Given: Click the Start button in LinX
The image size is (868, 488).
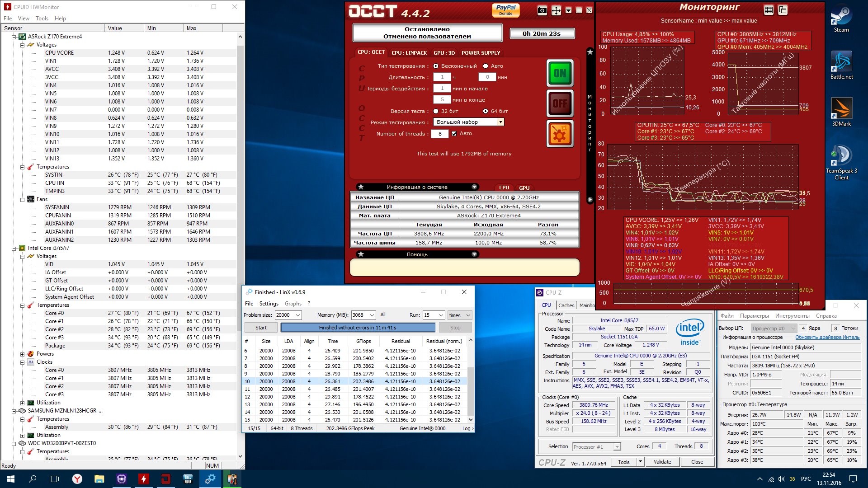Looking at the screenshot, I should click(261, 328).
